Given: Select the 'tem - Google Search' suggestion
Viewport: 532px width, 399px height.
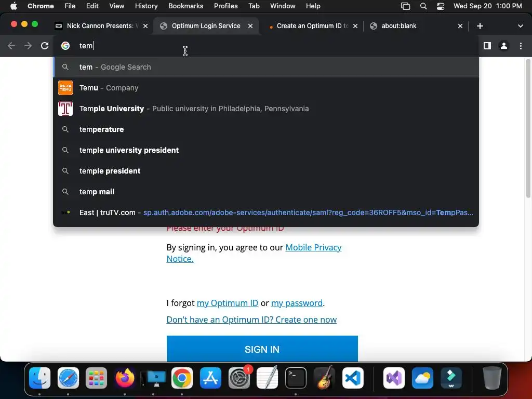Looking at the screenshot, I should 266,67.
